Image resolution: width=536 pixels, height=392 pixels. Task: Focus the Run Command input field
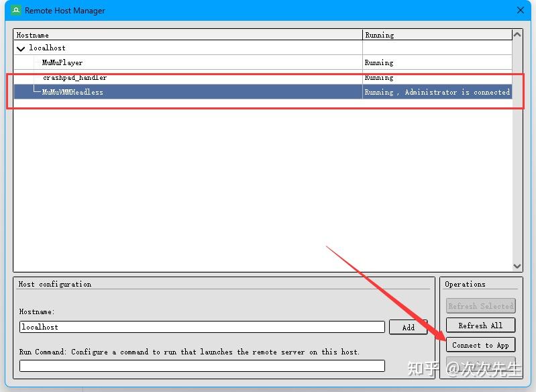pos(201,366)
